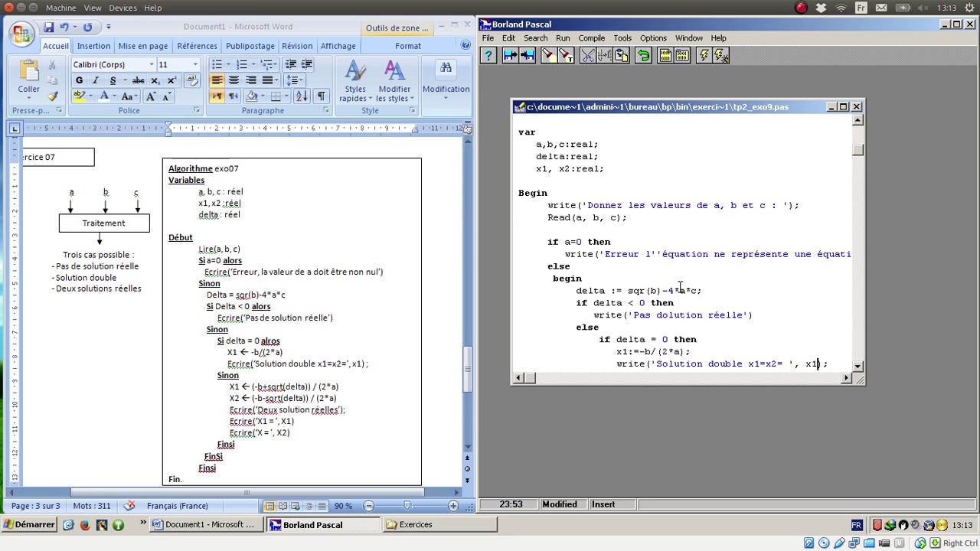Toggle bold (G) formatting in Word
Image resolution: width=980 pixels, height=551 pixels.
coord(80,80)
